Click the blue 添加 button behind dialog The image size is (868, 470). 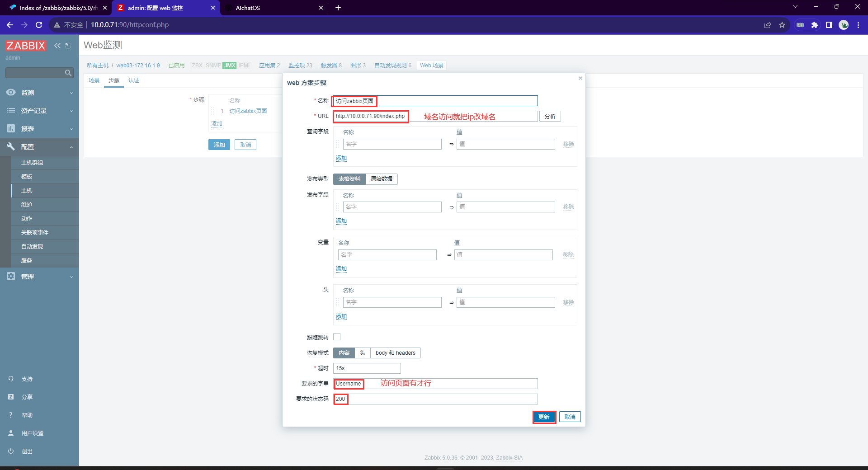tap(219, 145)
